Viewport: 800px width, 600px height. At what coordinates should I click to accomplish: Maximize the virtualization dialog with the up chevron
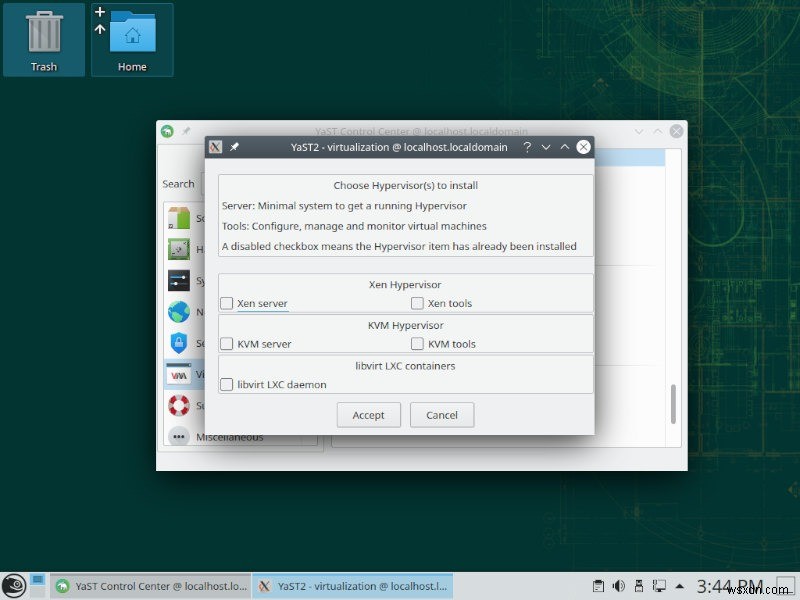(565, 147)
